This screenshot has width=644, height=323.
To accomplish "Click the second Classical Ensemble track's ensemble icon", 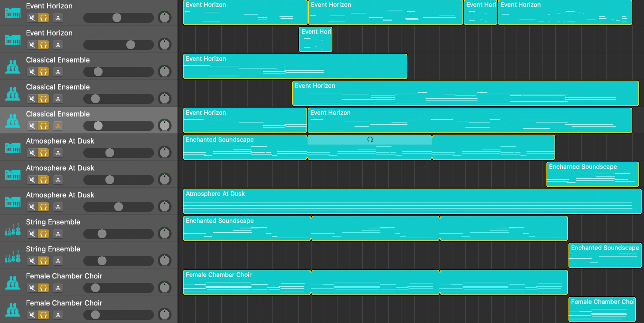I will point(13,94).
